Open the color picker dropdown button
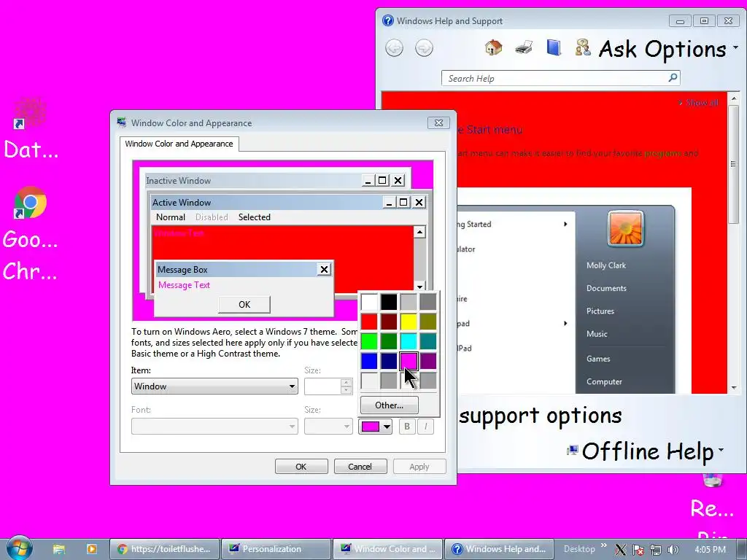 pyautogui.click(x=376, y=426)
